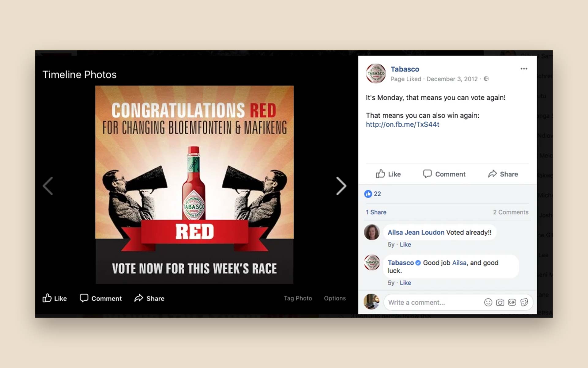Go to the next photo arrow

(x=341, y=186)
